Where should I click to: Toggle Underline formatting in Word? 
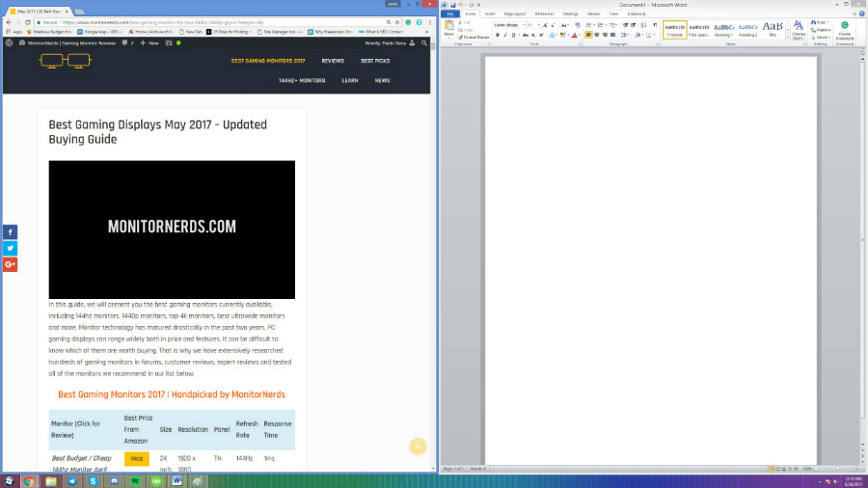(x=513, y=35)
